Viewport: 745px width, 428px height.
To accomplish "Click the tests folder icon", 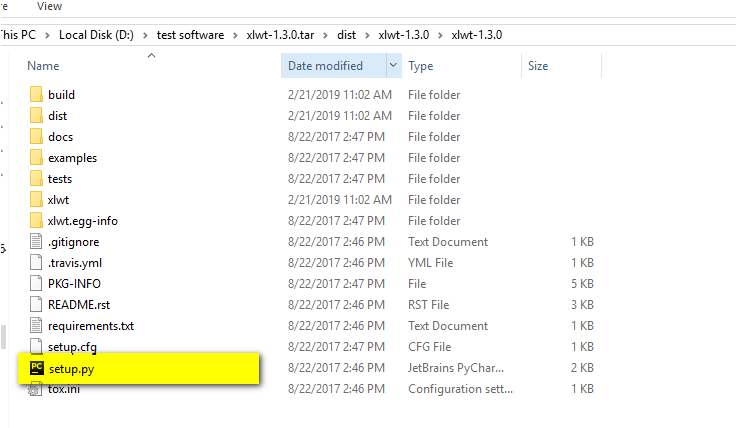I will 36,178.
